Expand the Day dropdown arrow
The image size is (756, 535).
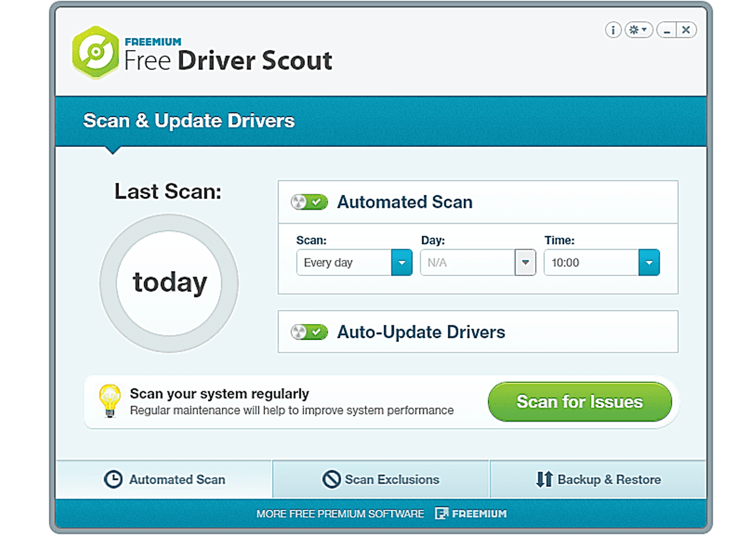pos(525,262)
